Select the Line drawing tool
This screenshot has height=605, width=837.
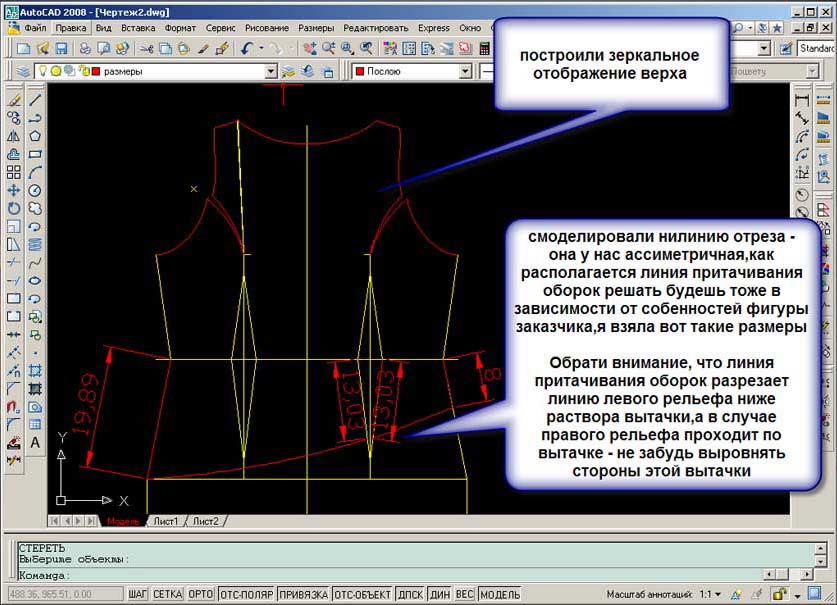tap(35, 100)
